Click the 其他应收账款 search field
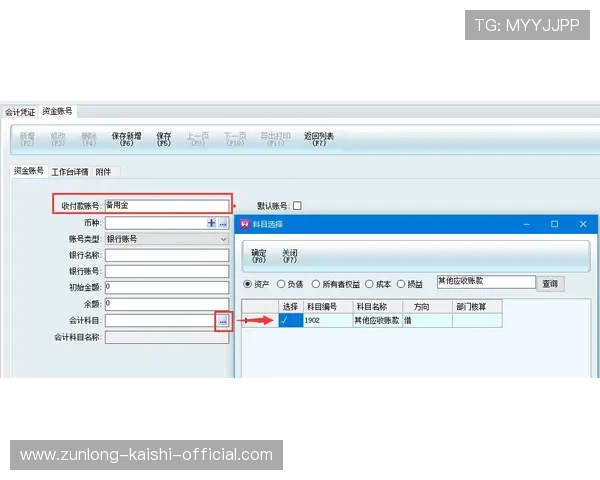This screenshot has width=600, height=480. tap(486, 282)
